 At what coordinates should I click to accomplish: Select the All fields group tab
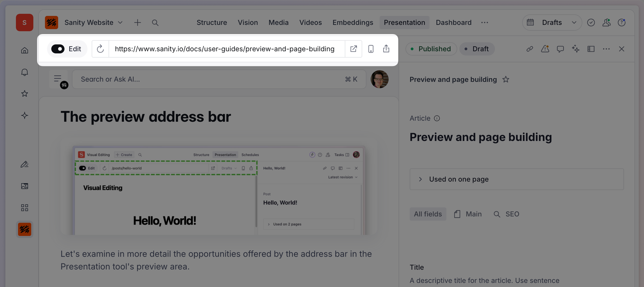tap(428, 214)
